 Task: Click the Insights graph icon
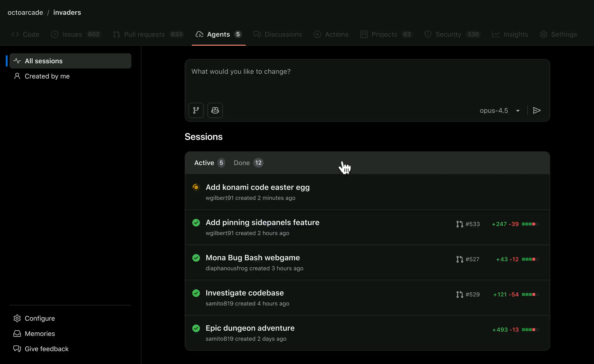tap(496, 34)
